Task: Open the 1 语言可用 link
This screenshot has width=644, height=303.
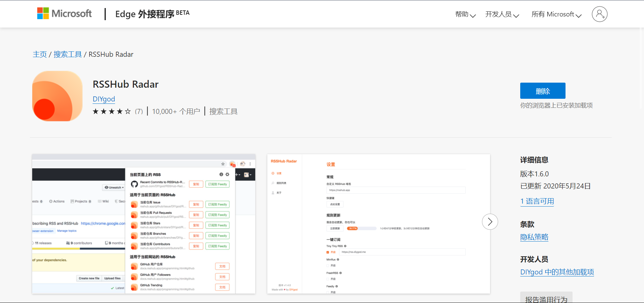Action: 537,201
